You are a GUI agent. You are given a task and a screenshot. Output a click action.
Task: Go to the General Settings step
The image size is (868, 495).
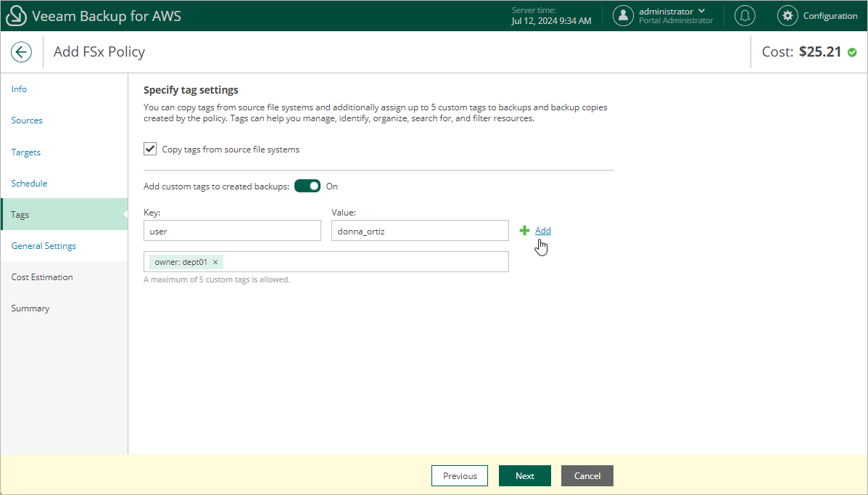[44, 246]
